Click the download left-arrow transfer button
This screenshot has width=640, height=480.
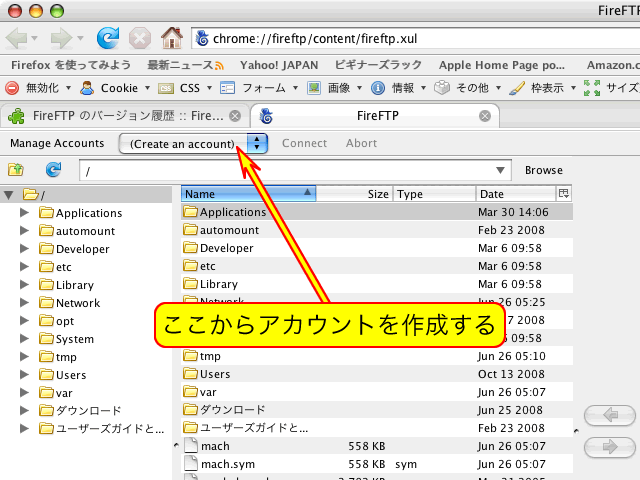610,416
